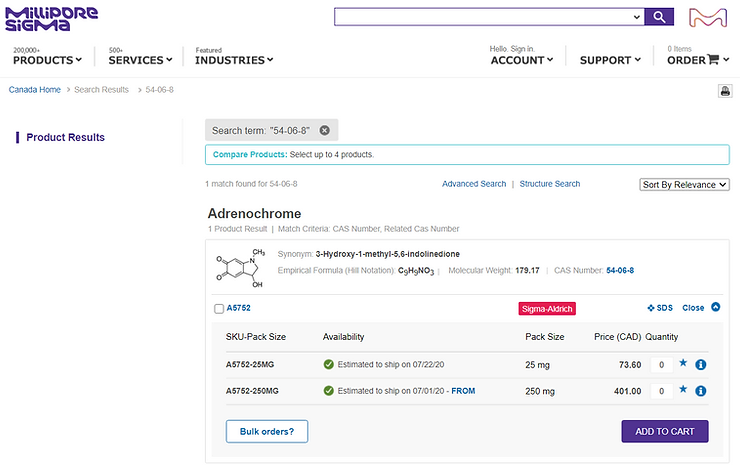Click the Add to Cart button
Image resolution: width=740 pixels, height=465 pixels.
(x=665, y=431)
